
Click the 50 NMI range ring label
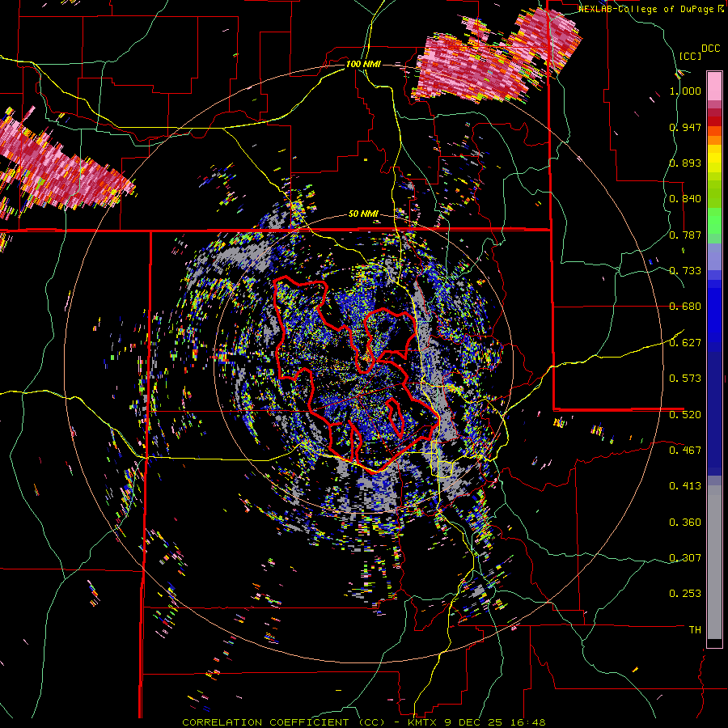(363, 214)
